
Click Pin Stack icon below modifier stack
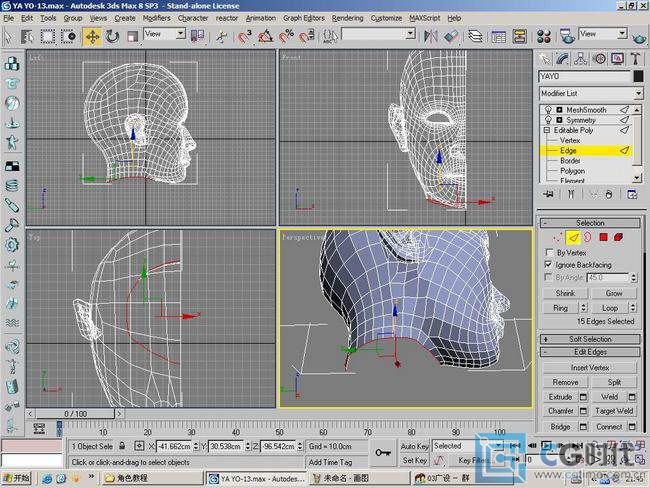click(548, 194)
